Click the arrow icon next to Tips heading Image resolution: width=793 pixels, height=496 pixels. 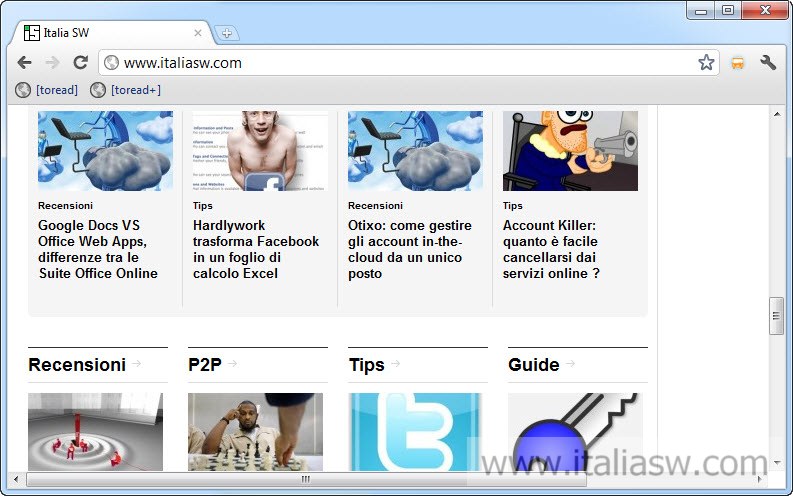395,364
